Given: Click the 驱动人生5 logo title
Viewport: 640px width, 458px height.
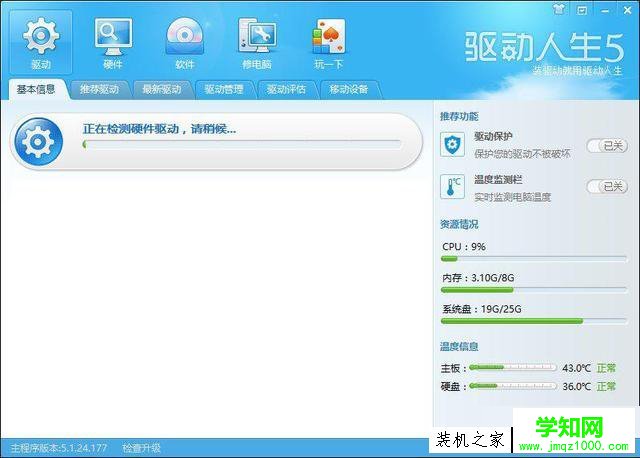Looking at the screenshot, I should tap(544, 47).
